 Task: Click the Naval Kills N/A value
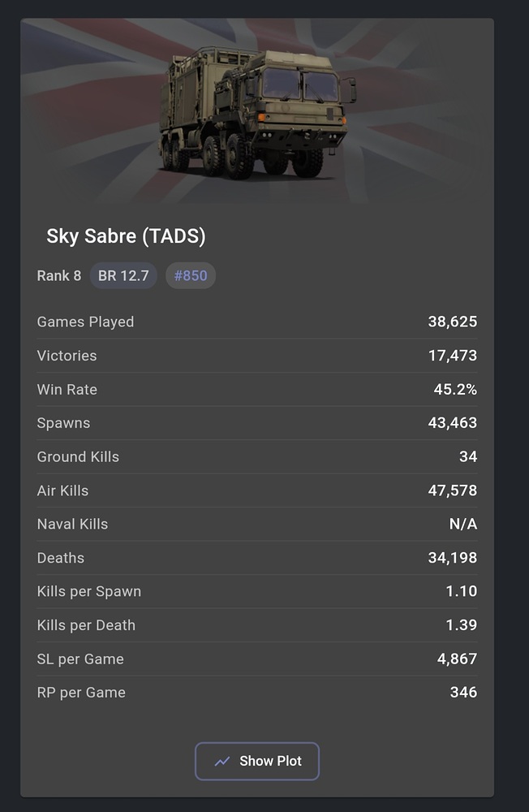click(463, 524)
